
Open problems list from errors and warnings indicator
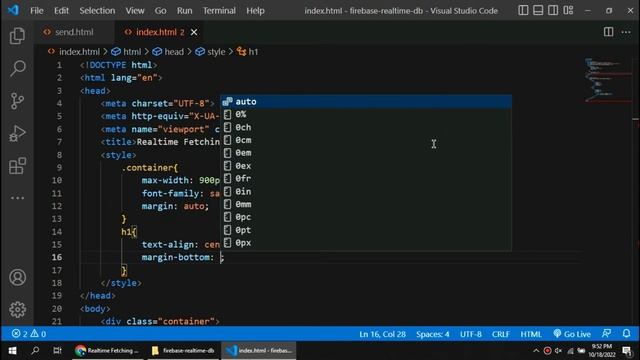(29, 334)
